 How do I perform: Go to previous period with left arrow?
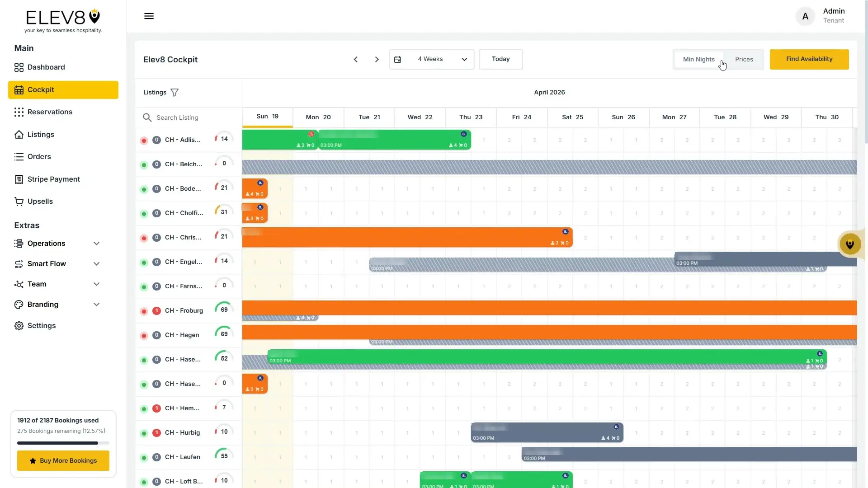(x=356, y=60)
